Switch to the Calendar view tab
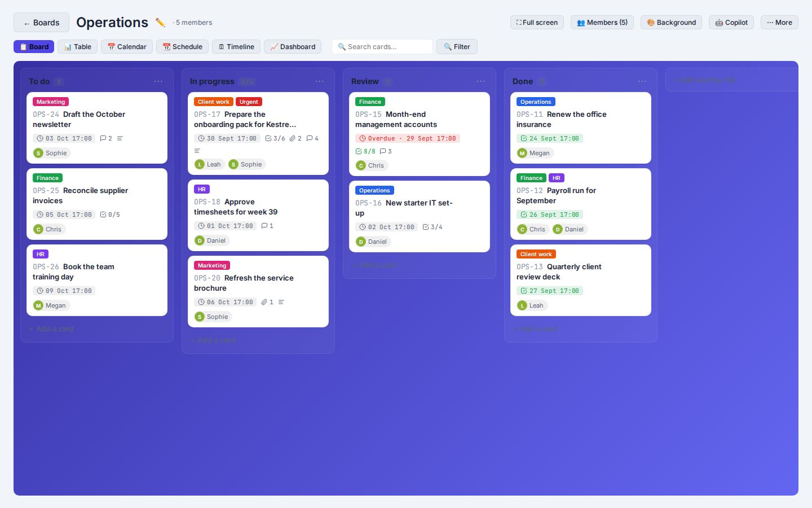Viewport: 812px width, 508px height. click(127, 47)
